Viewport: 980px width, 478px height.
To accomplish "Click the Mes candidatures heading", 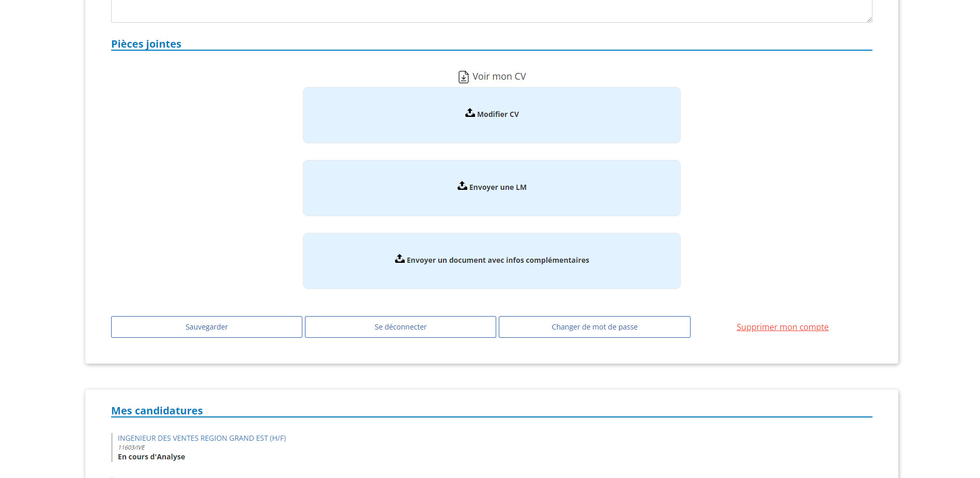I will (157, 411).
